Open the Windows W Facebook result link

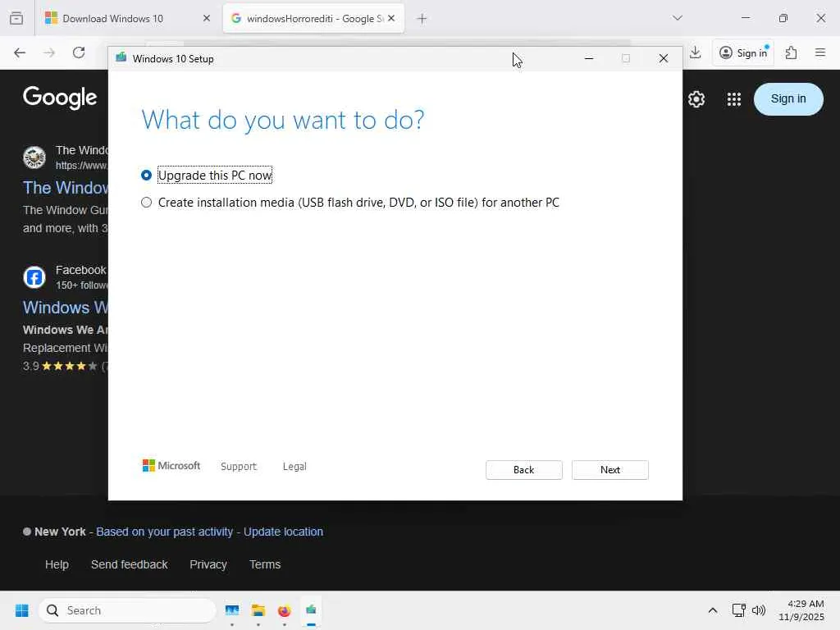66,308
